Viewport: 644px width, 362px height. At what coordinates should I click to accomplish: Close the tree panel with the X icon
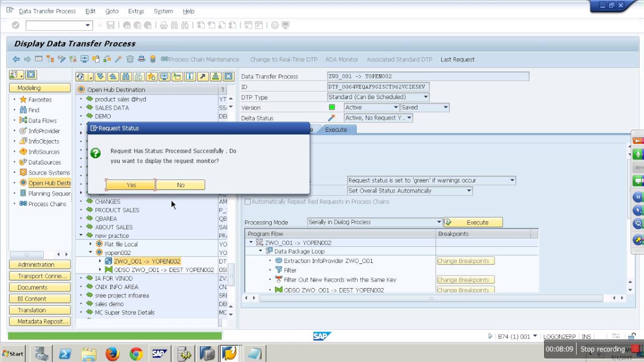tap(228, 76)
